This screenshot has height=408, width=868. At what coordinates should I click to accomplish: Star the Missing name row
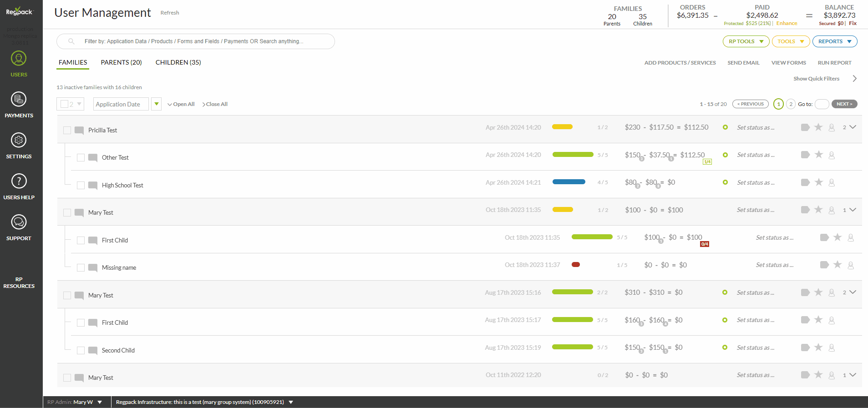click(x=838, y=265)
